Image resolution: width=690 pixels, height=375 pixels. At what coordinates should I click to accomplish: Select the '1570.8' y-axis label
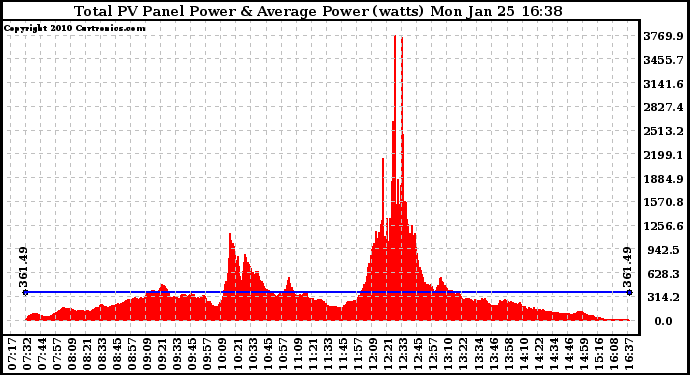(x=663, y=202)
